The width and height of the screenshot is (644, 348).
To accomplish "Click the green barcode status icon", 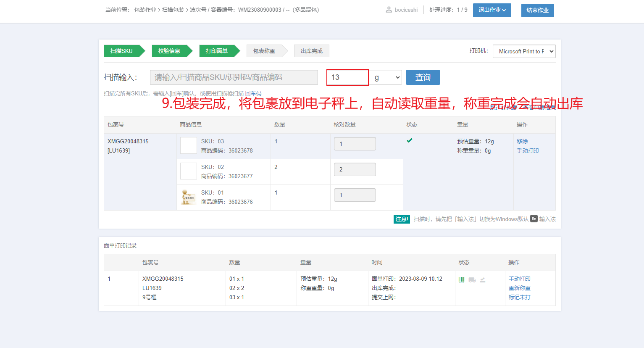I will point(461,279).
